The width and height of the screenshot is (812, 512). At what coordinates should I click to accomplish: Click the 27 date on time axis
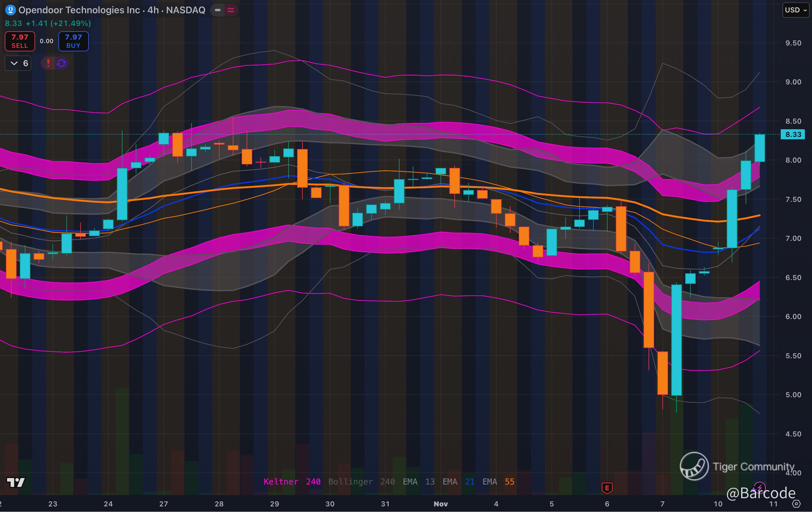click(163, 504)
